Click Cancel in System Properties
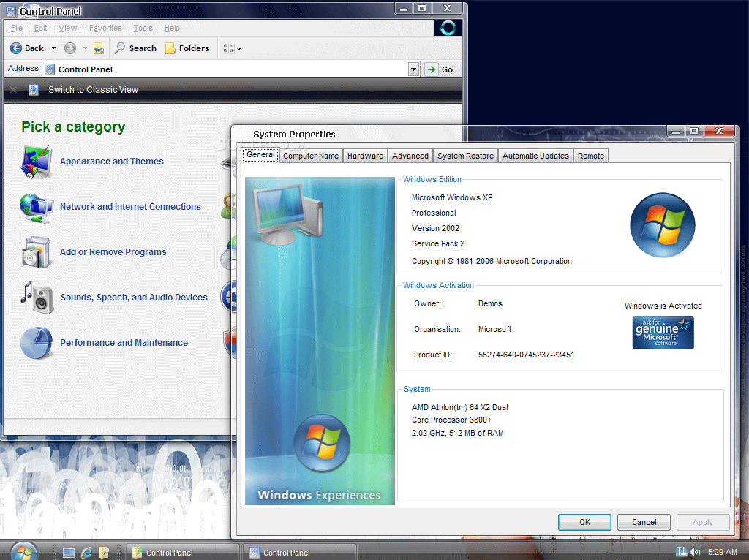 pyautogui.click(x=644, y=522)
